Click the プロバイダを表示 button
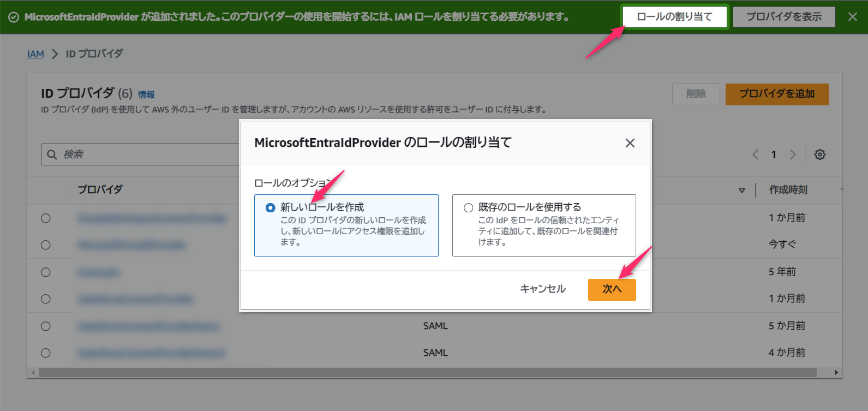This screenshot has height=411, width=868. 784,17
